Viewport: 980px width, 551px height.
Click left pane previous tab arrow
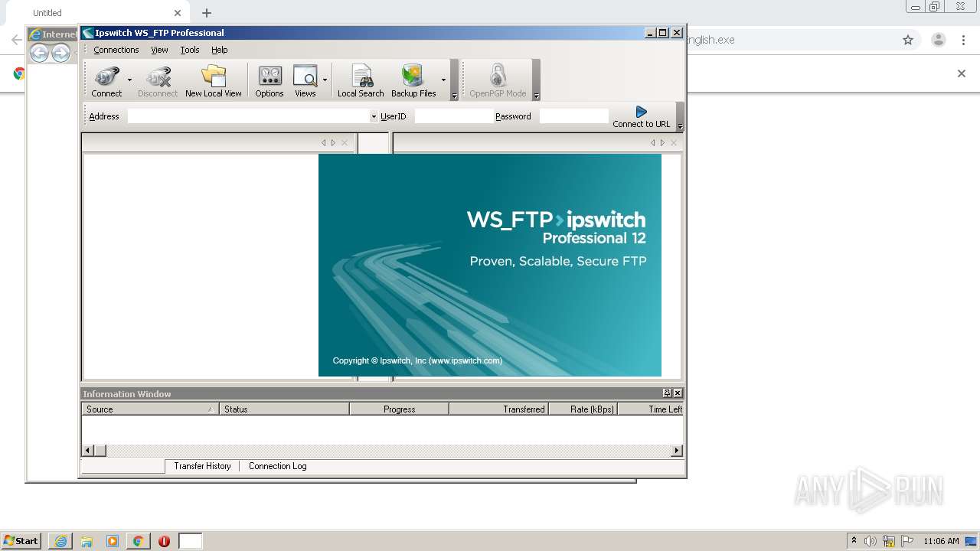pos(323,143)
